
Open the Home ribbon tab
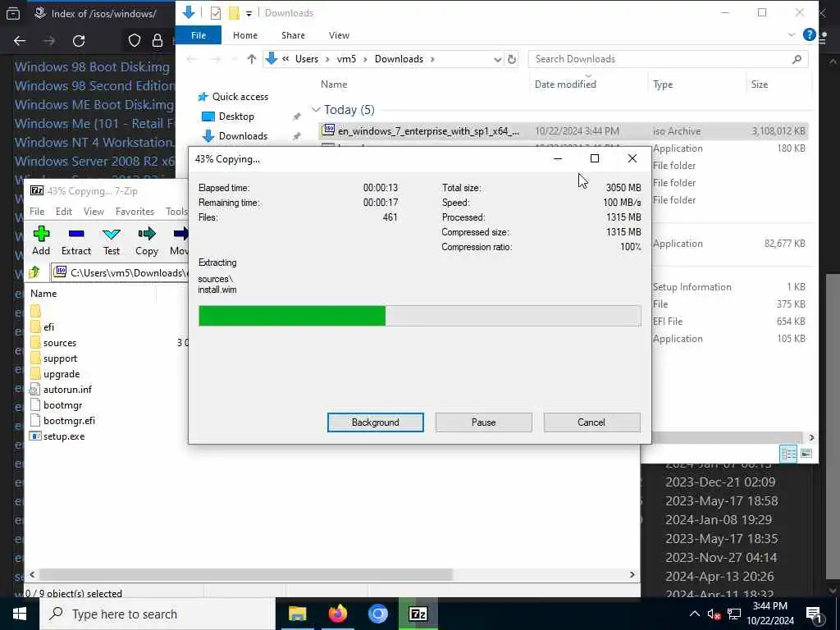tap(245, 34)
